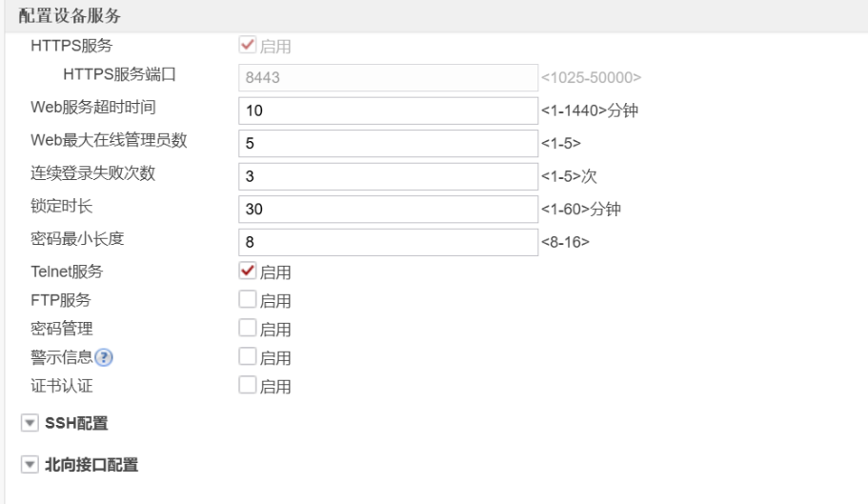Focus the HTTPS服务端口 field showing 8443
This screenshot has height=504, width=868.
tap(388, 77)
